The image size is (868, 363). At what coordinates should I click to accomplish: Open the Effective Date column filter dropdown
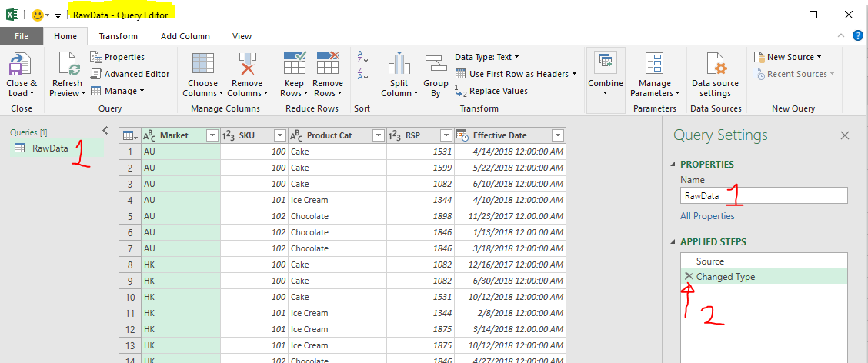tap(557, 135)
